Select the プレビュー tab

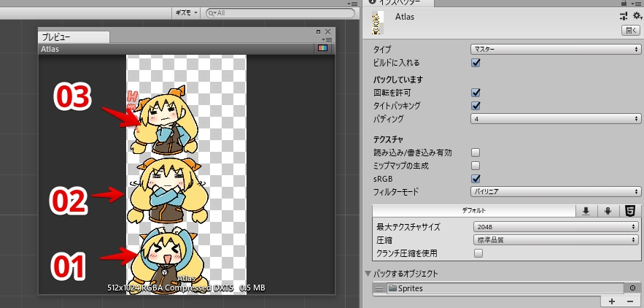[x=74, y=37]
